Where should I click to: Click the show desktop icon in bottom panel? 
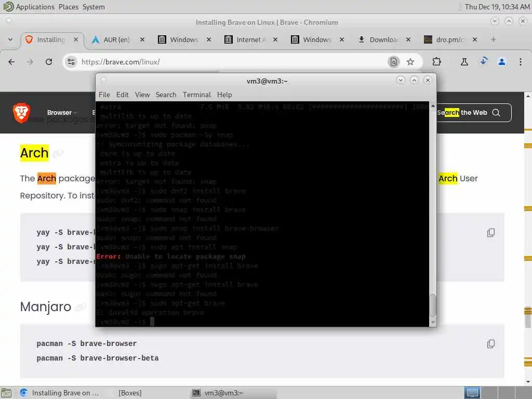(6, 393)
